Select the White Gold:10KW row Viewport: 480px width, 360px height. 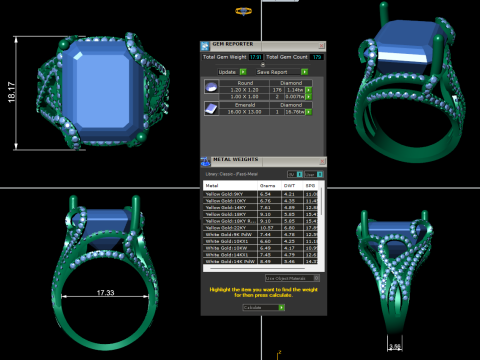tap(260, 248)
